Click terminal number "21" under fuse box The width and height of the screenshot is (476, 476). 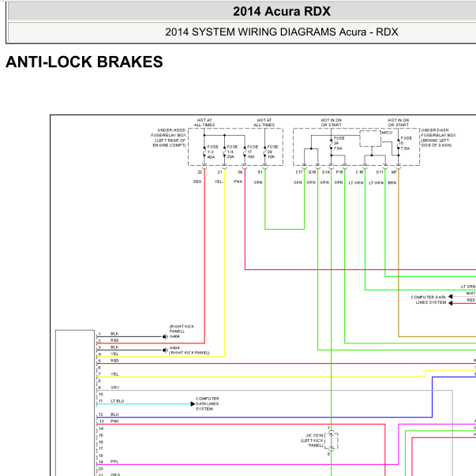pyautogui.click(x=219, y=172)
